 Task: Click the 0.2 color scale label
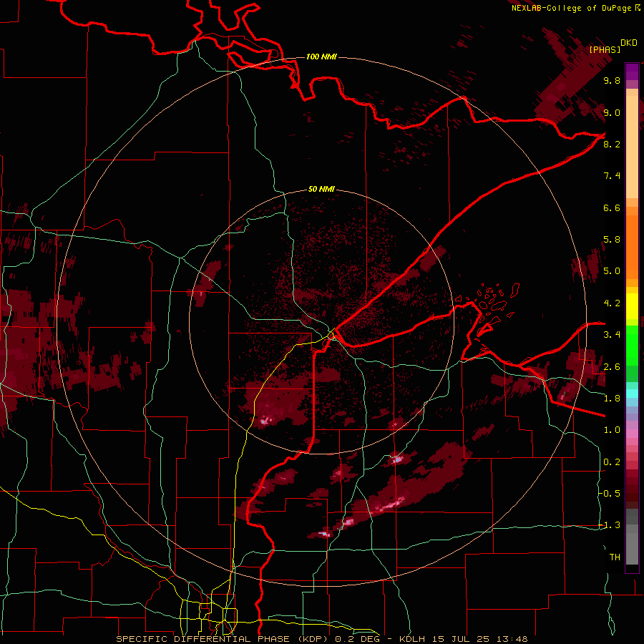[612, 462]
